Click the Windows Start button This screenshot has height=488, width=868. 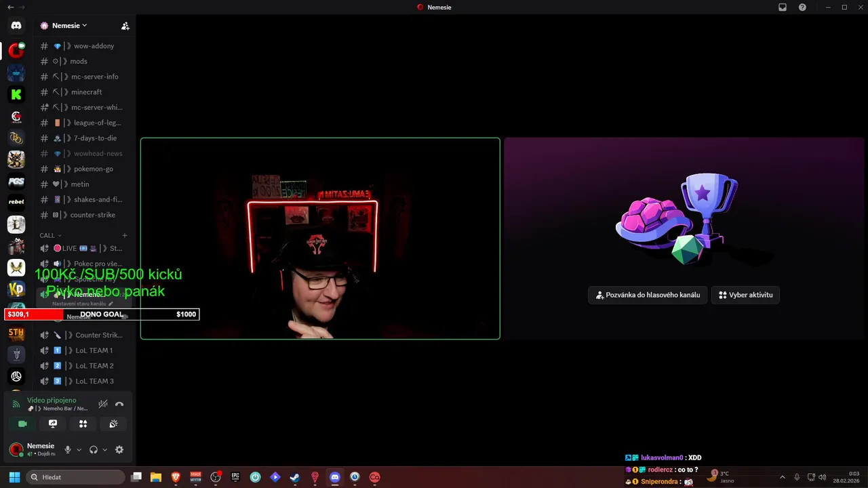(x=14, y=477)
